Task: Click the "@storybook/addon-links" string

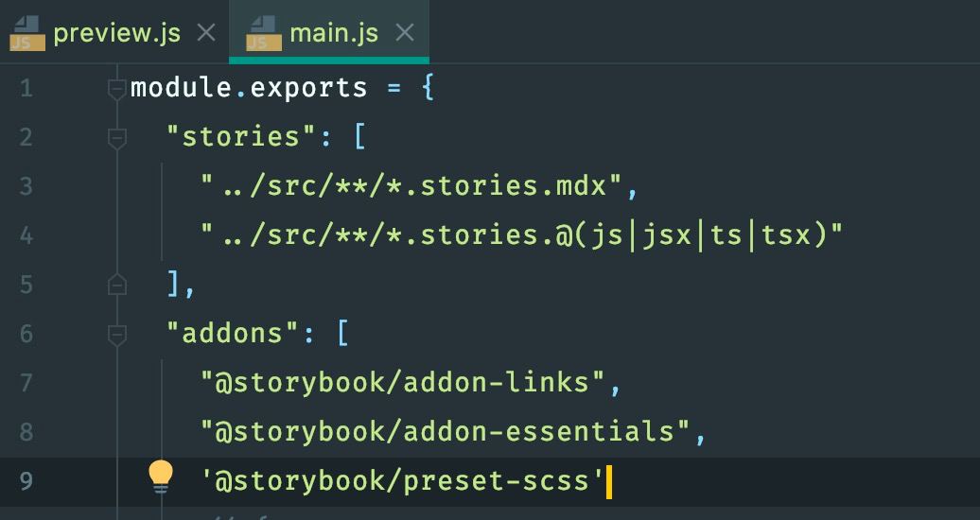Action: point(403,382)
